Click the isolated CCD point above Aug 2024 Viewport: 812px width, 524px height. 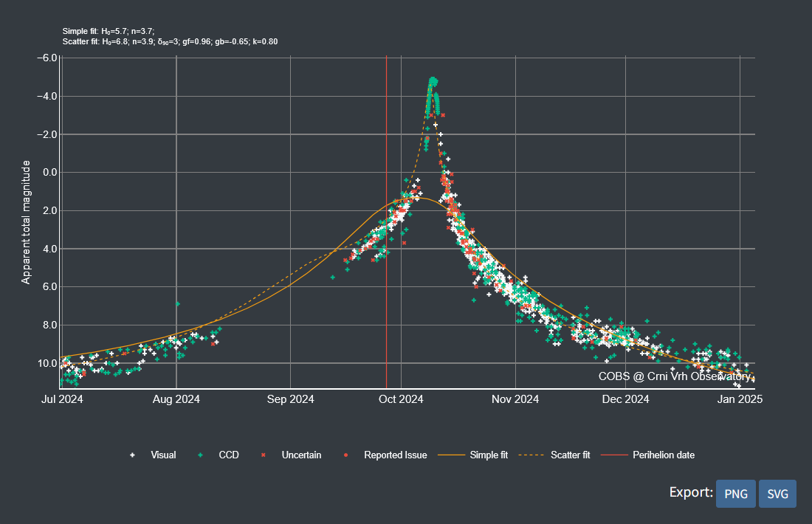point(177,304)
